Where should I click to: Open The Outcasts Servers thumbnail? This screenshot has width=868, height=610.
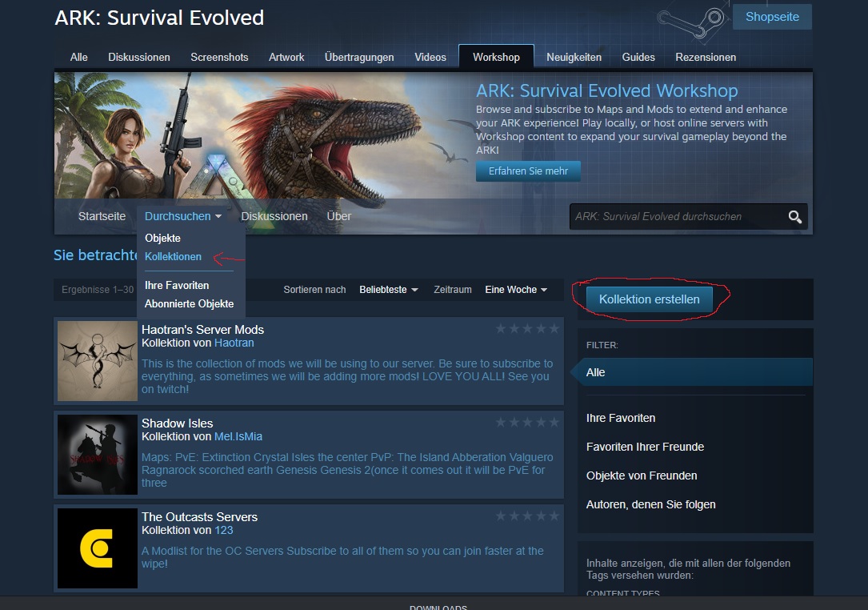[x=98, y=548]
